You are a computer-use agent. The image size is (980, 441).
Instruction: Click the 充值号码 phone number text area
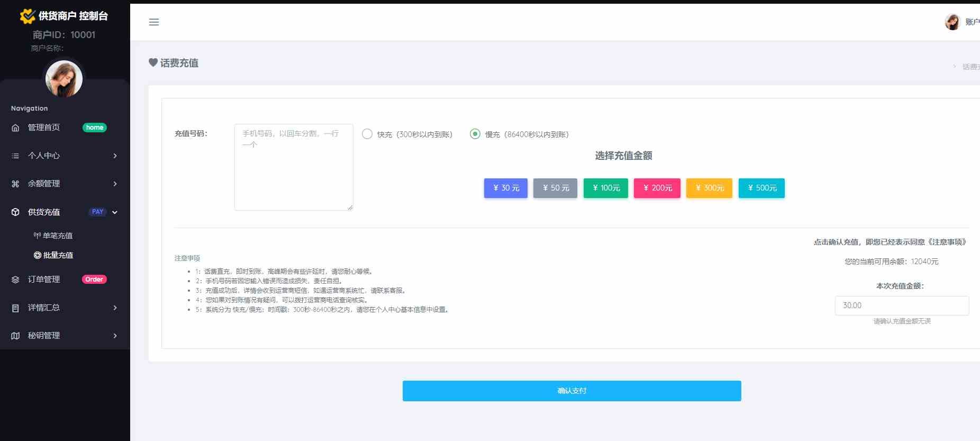pos(294,167)
